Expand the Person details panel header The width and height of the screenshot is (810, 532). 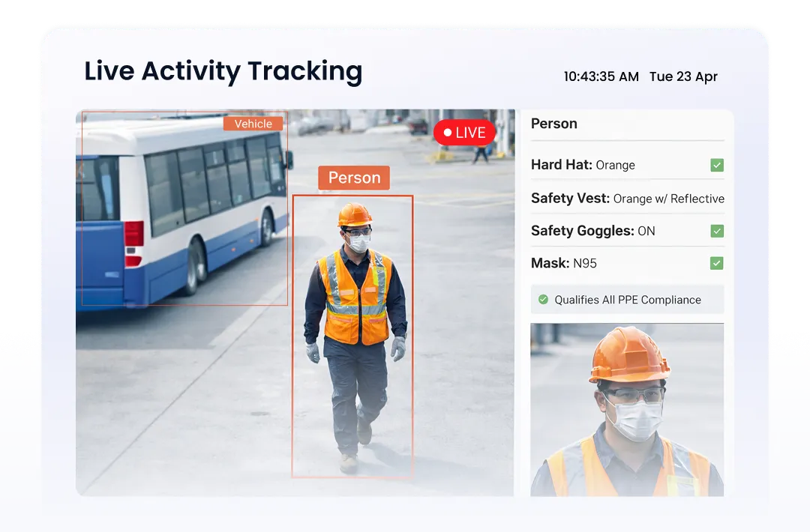coord(554,124)
